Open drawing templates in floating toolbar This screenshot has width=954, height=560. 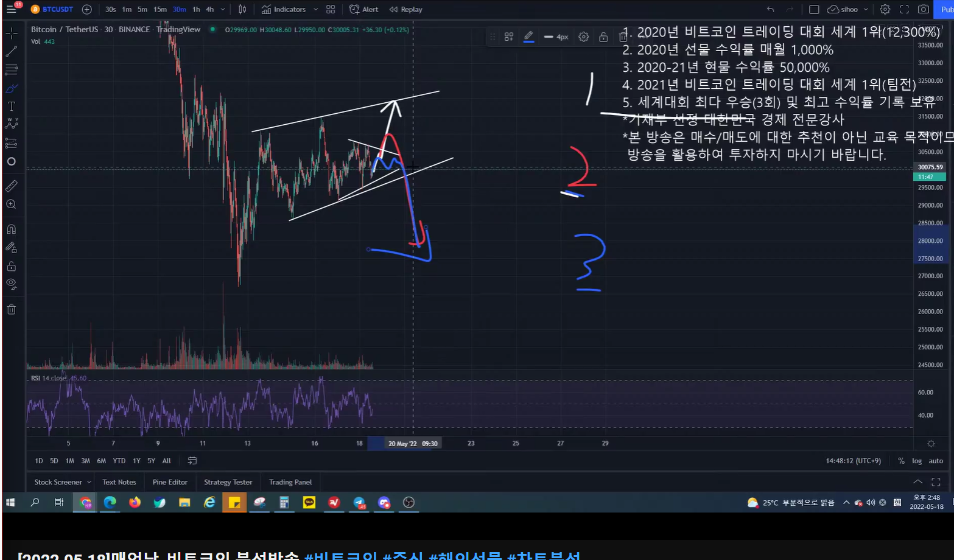509,37
